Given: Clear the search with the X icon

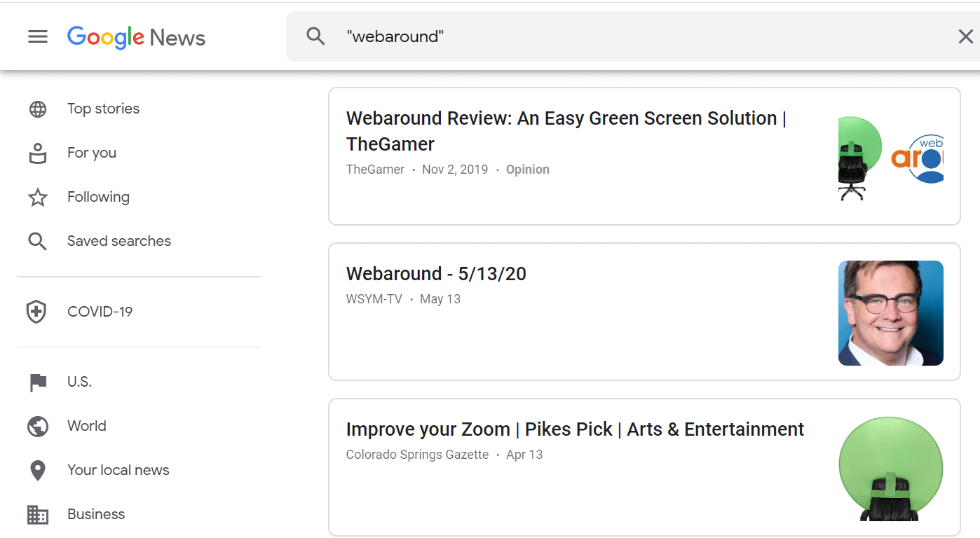Looking at the screenshot, I should click(x=965, y=36).
